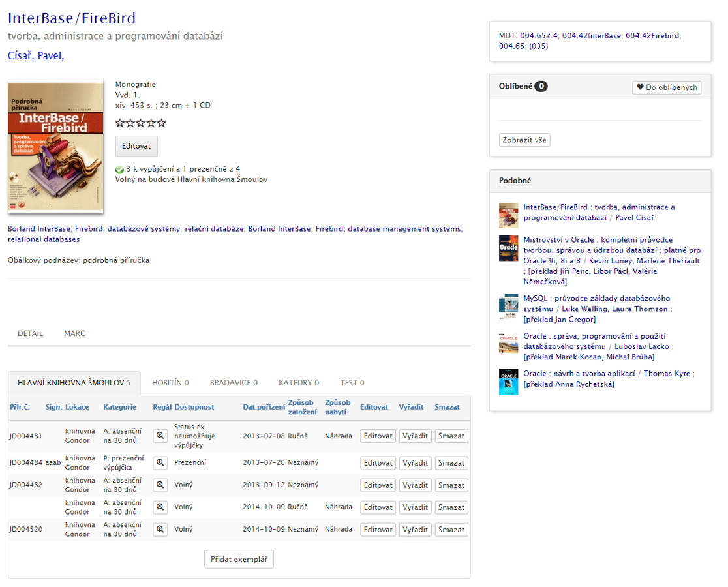Sort by Přír.č. column header
The width and height of the screenshot is (728, 587).
(20, 407)
